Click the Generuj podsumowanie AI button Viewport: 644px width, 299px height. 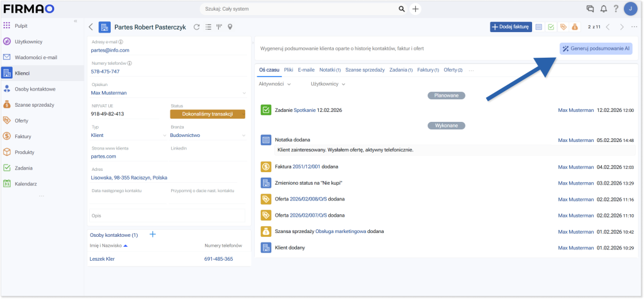click(x=596, y=48)
